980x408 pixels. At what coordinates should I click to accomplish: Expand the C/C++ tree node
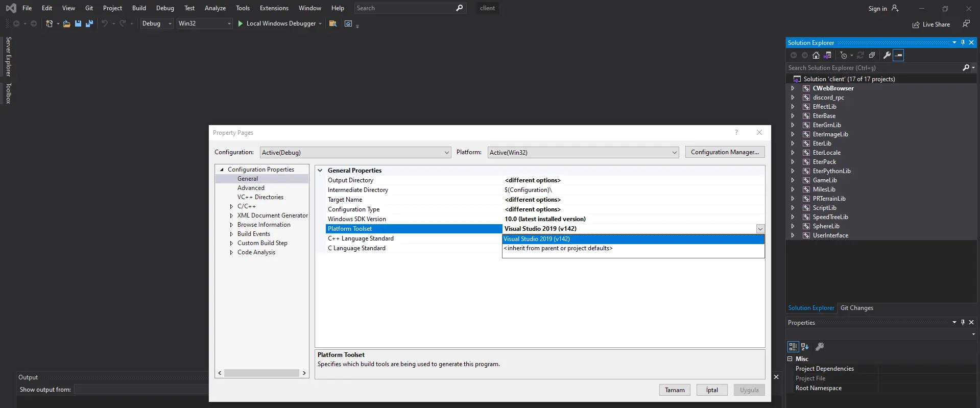coord(231,206)
